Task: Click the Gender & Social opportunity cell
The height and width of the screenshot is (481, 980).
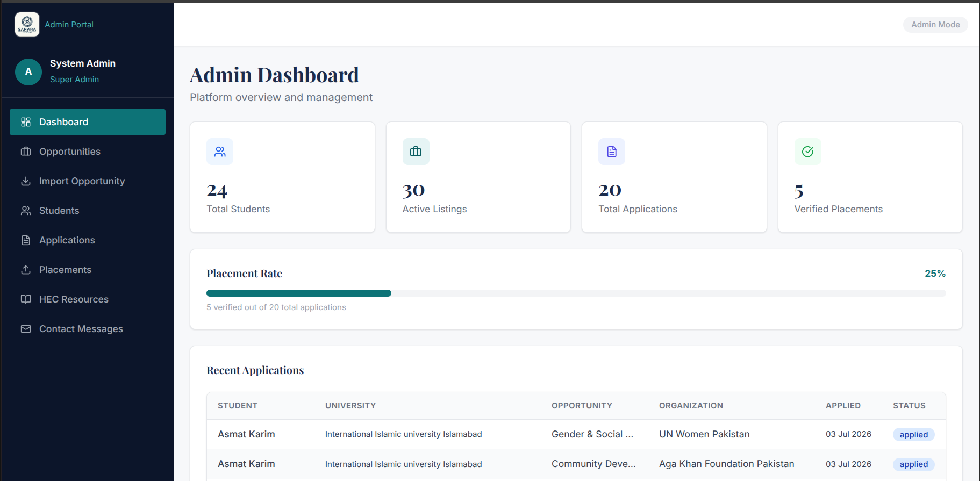Action: coord(592,434)
